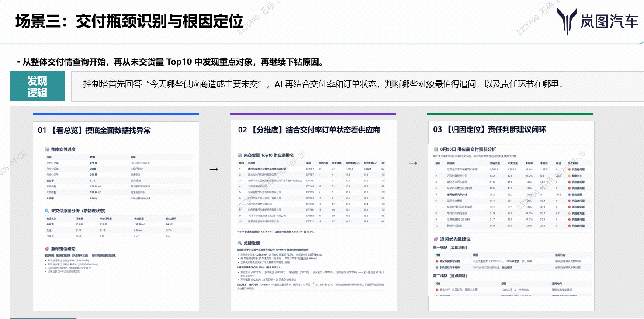644x319 pixels.
Task: Click the heading 01 【看总览】摸底全面数据找异常
Action: 94,130
